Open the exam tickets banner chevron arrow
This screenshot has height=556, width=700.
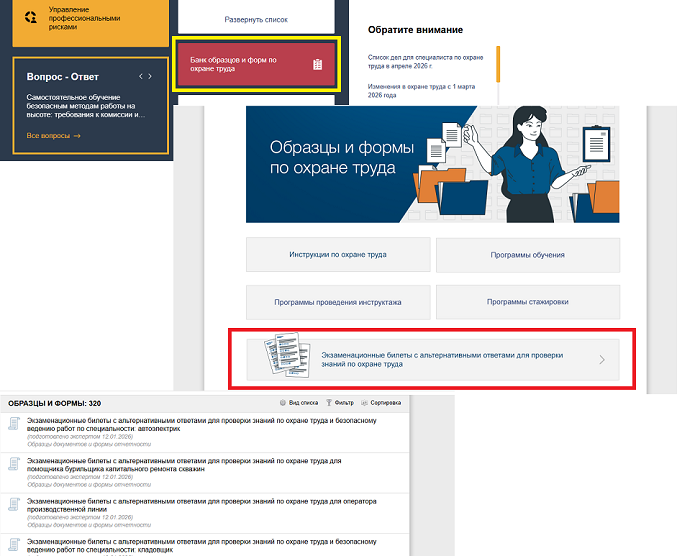pyautogui.click(x=601, y=360)
